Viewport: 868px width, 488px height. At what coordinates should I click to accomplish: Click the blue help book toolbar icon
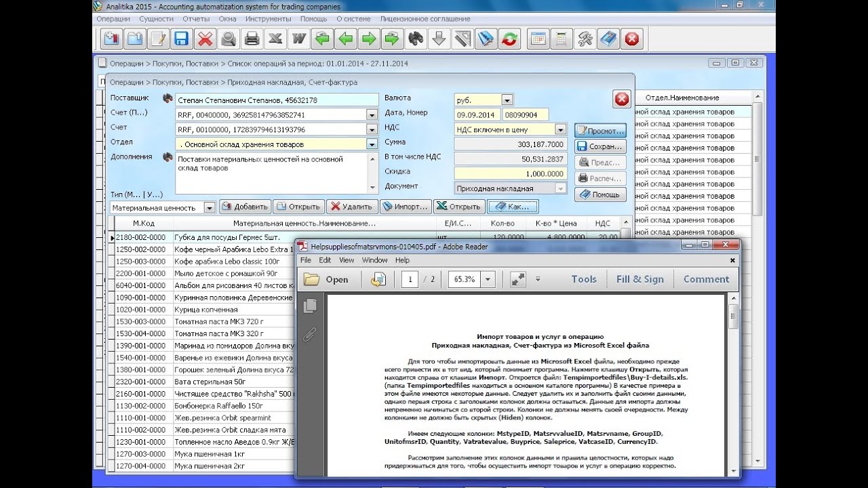pos(608,39)
